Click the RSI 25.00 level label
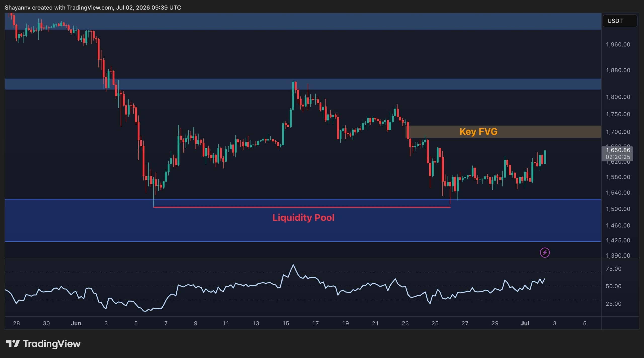 [x=613, y=304]
